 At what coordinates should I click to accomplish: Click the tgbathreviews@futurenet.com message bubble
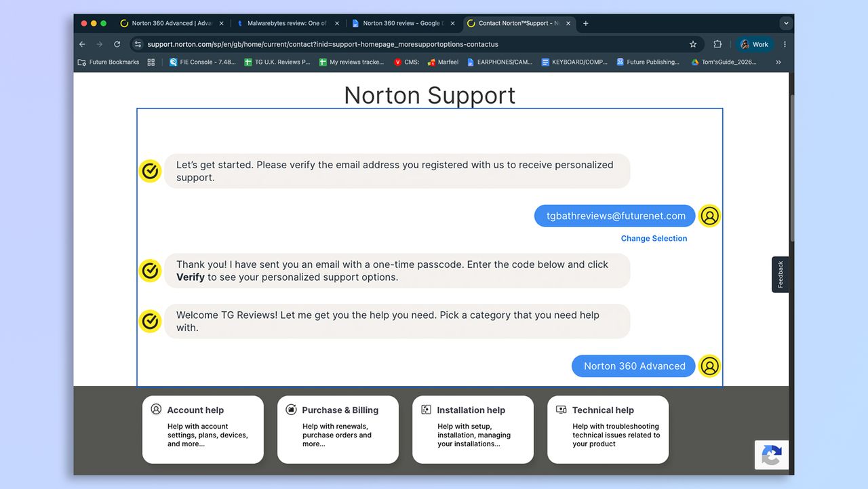point(615,216)
